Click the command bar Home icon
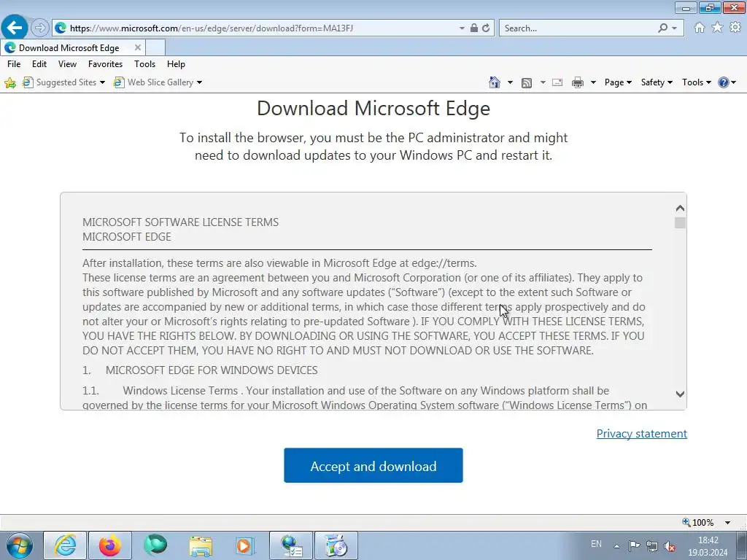Image resolution: width=747 pixels, height=560 pixels. coord(495,82)
